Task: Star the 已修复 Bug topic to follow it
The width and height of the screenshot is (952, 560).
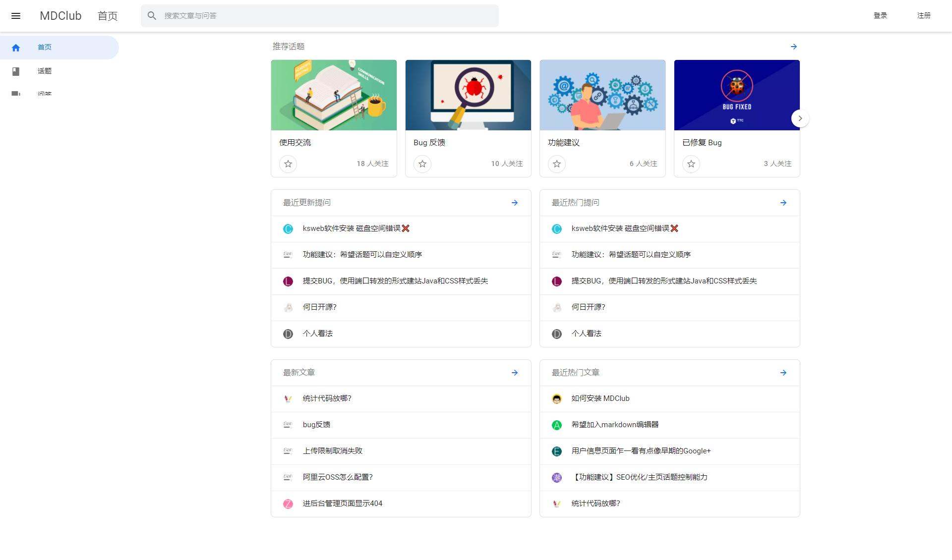Action: (x=691, y=164)
